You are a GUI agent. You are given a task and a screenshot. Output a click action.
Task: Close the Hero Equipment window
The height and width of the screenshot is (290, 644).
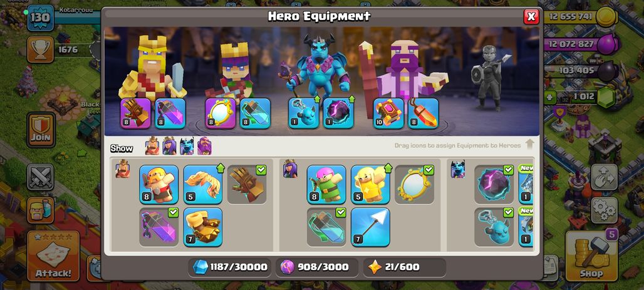531,16
